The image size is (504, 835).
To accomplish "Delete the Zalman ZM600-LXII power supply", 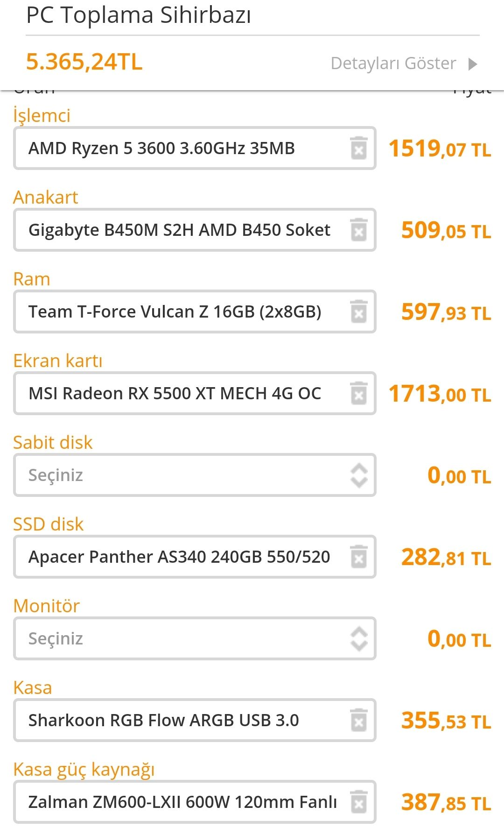I will [358, 802].
